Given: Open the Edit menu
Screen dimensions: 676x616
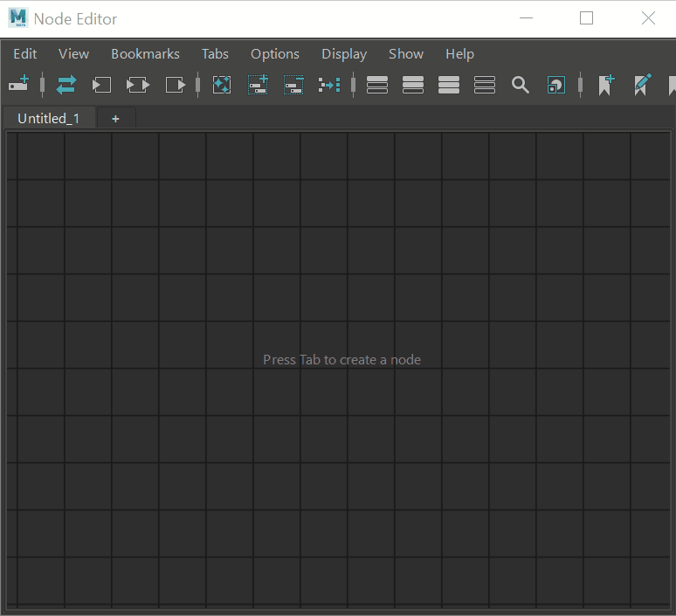Looking at the screenshot, I should pos(25,54).
